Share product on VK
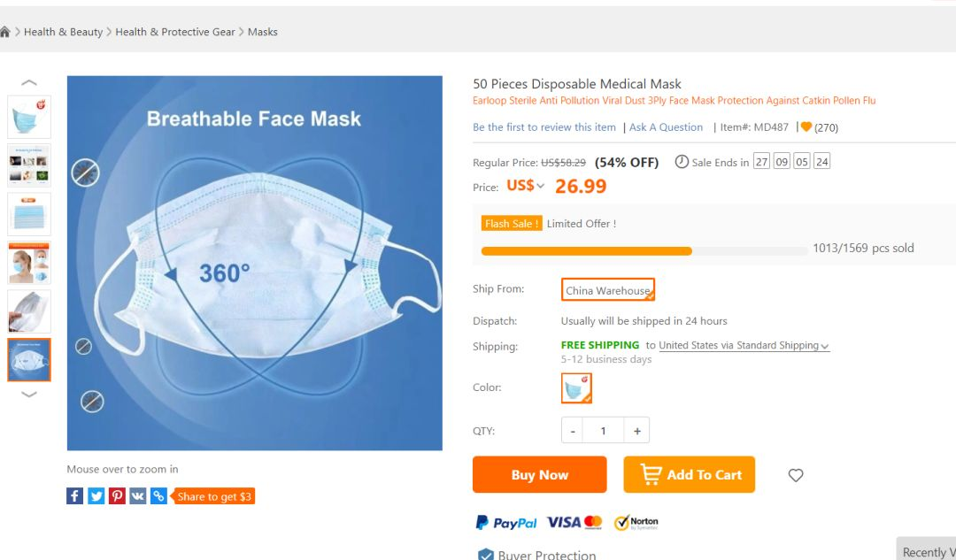This screenshot has height=560, width=956. pyautogui.click(x=137, y=496)
